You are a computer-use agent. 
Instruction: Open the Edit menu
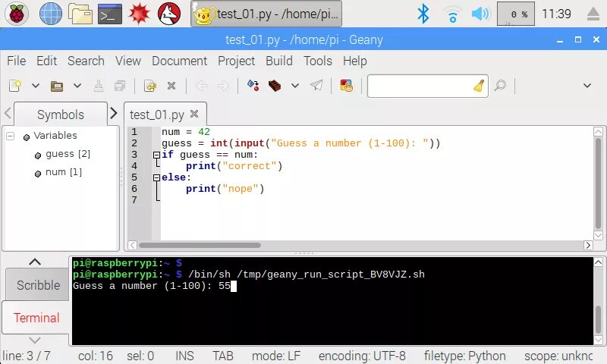coord(46,61)
